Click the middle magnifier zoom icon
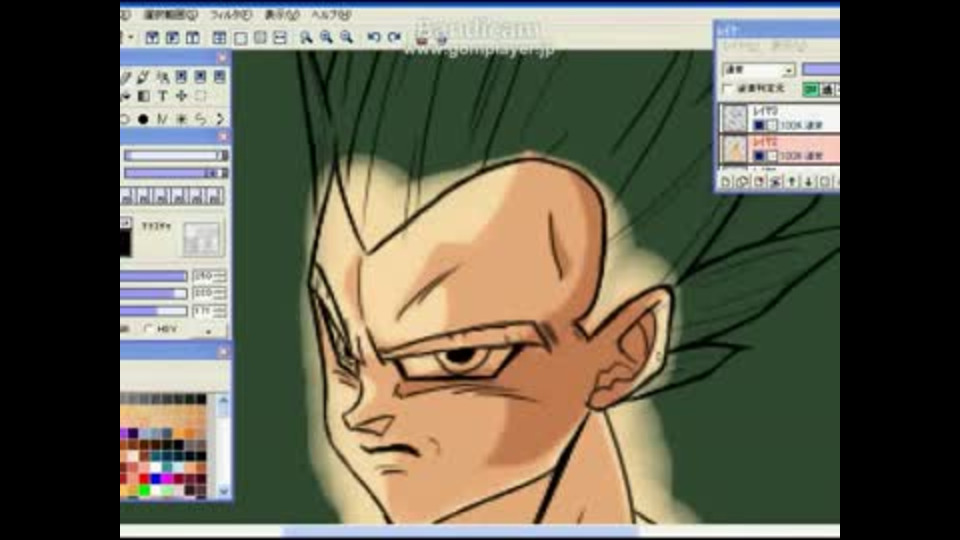The width and height of the screenshot is (960, 540). (326, 37)
